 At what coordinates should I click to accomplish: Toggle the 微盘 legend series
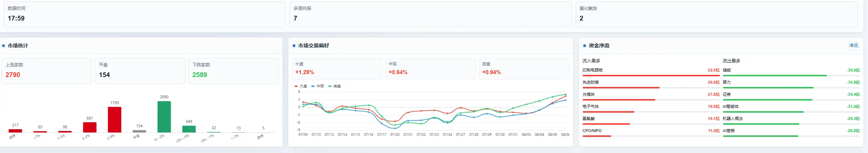tap(334, 86)
